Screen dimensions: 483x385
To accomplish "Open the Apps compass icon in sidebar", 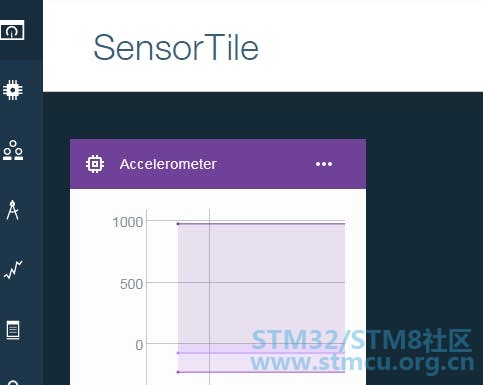I will pyautogui.click(x=13, y=210).
